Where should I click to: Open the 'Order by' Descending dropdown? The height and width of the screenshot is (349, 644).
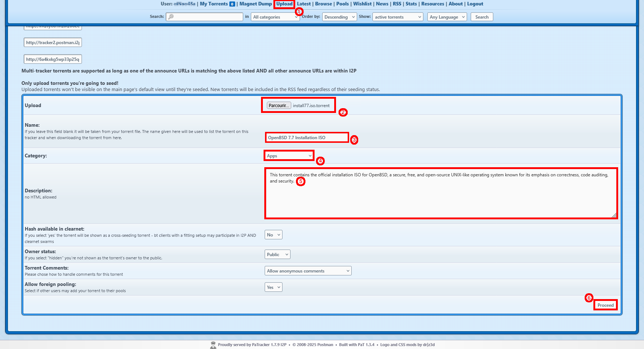click(x=339, y=17)
